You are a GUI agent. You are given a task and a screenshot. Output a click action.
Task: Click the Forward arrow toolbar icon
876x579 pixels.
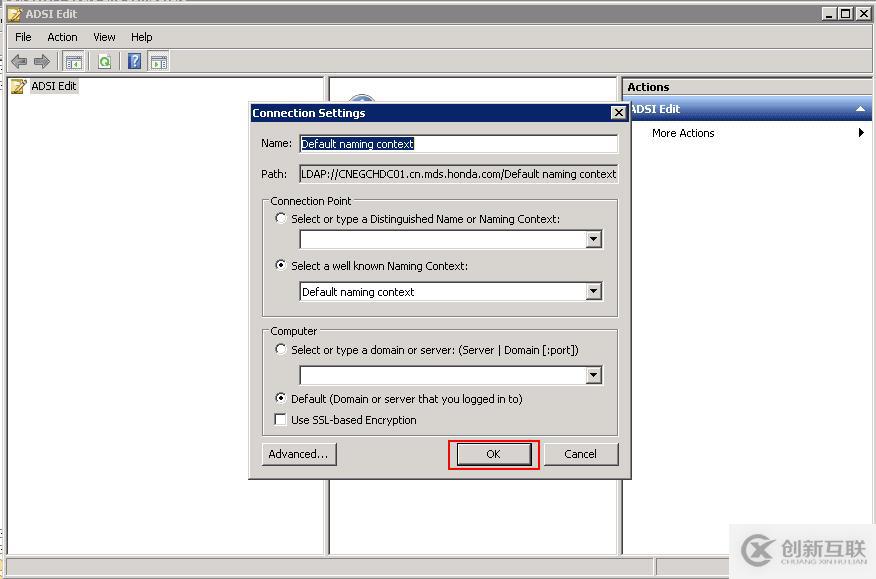pos(41,62)
